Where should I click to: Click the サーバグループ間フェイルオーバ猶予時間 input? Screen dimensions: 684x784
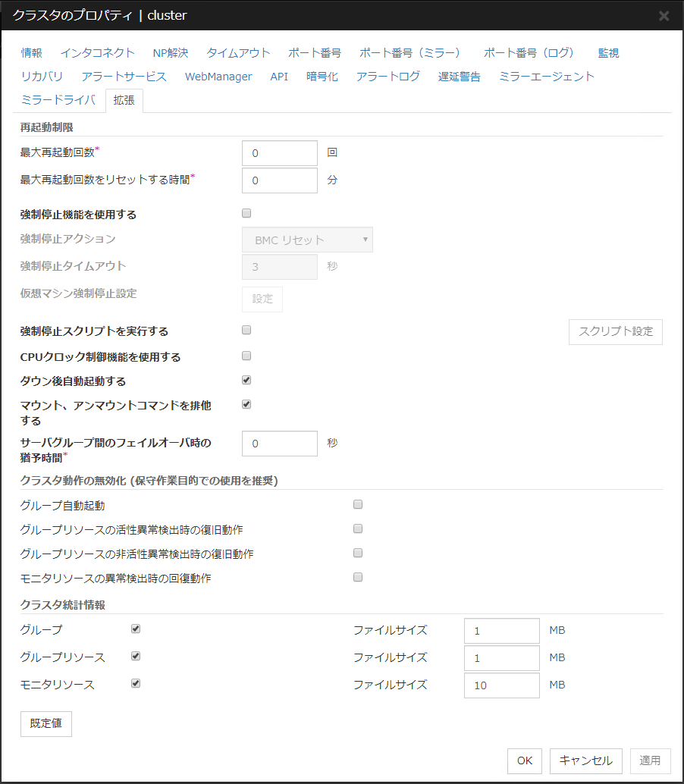pyautogui.click(x=279, y=444)
